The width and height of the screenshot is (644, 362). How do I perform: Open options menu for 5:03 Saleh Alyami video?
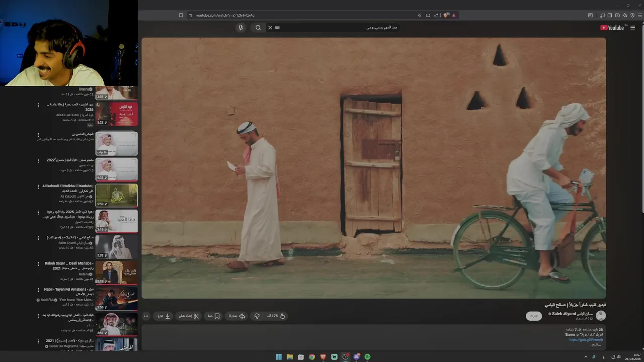(x=38, y=238)
